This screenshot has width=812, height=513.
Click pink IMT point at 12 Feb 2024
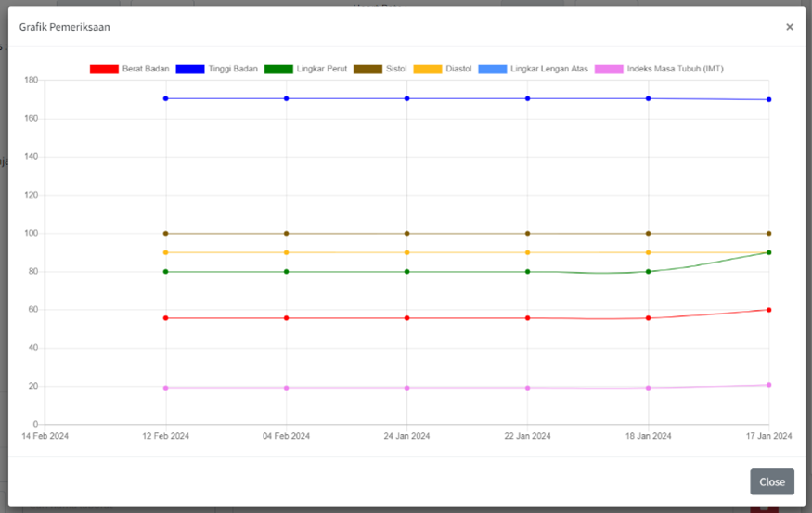click(x=166, y=388)
